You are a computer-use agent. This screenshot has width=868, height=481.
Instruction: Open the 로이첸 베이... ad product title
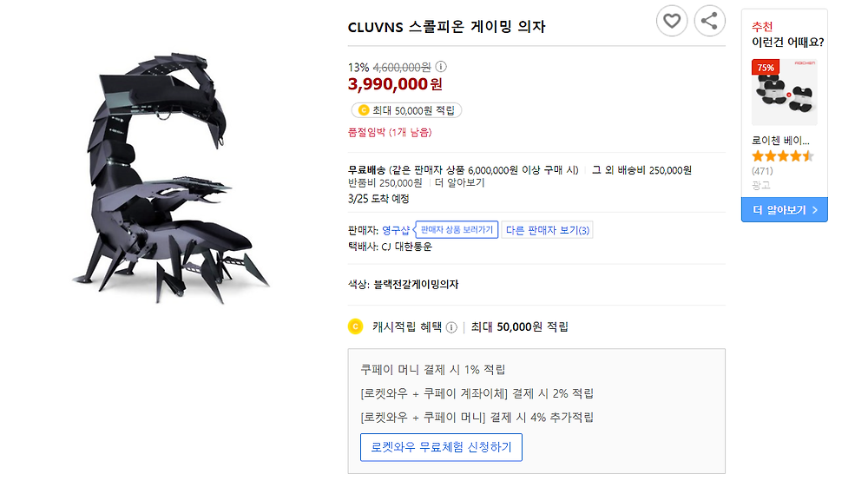pos(781,140)
